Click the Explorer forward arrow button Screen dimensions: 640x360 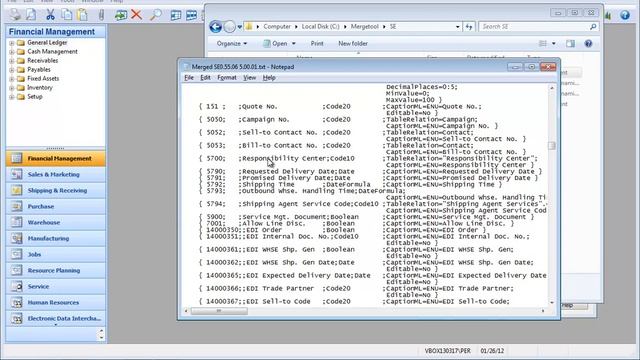pos(230,27)
